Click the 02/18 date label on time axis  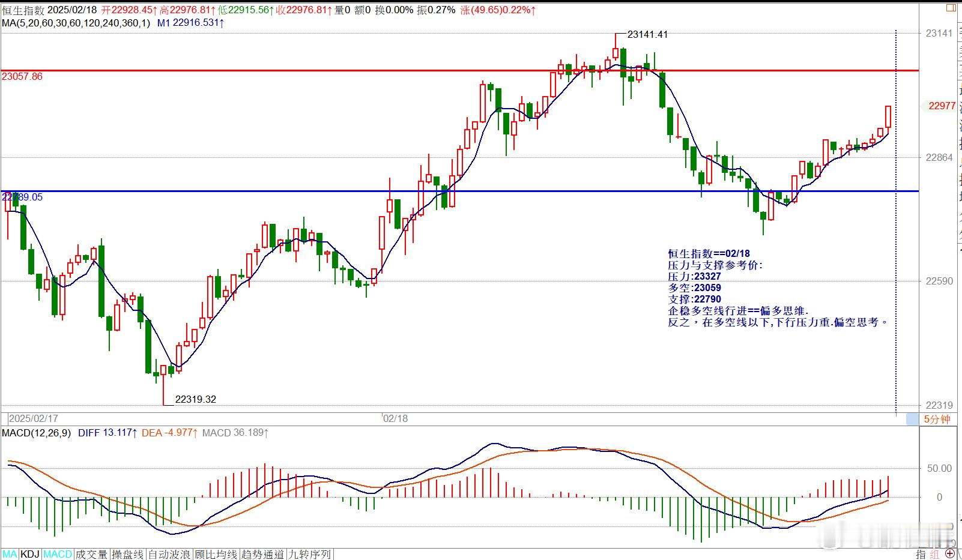[x=396, y=418]
